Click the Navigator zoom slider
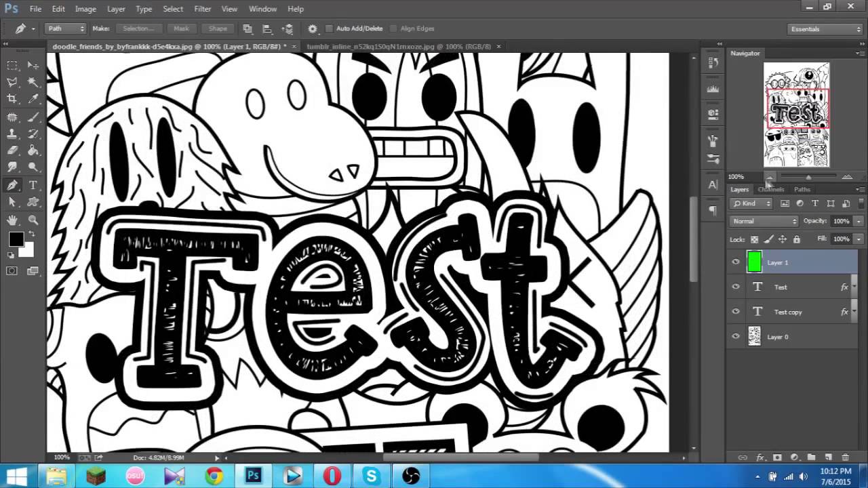The image size is (868, 488). 808,177
